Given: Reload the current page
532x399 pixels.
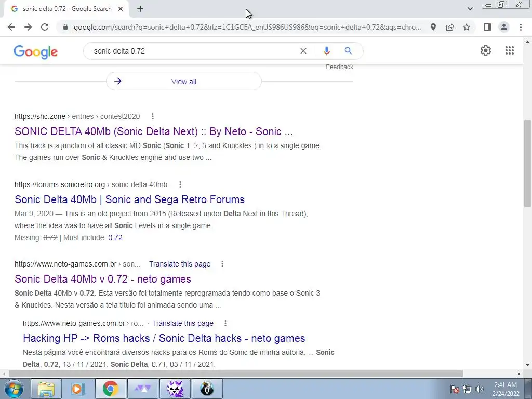Looking at the screenshot, I should tap(45, 27).
